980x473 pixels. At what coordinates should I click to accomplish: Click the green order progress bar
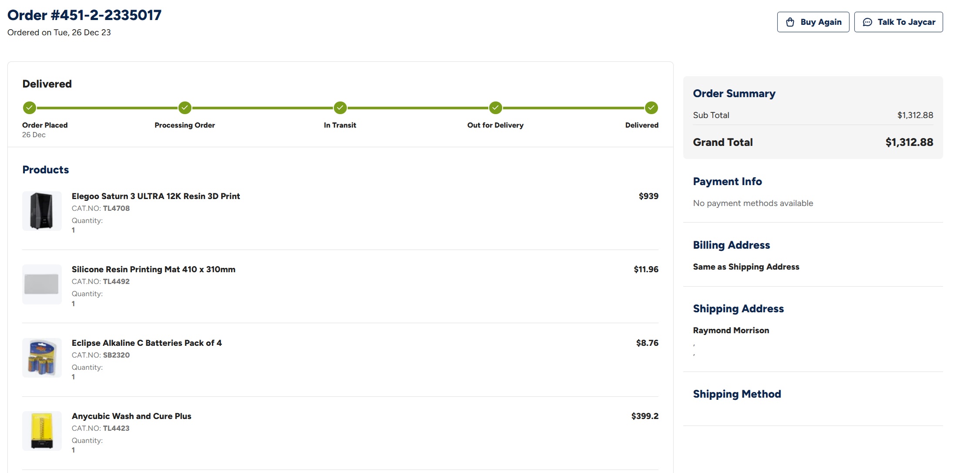pyautogui.click(x=340, y=108)
